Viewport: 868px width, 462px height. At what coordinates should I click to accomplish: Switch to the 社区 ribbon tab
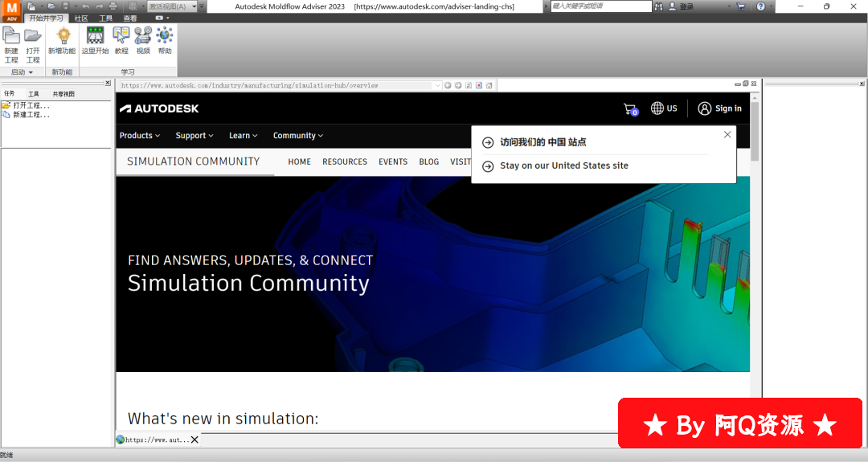tap(81, 18)
